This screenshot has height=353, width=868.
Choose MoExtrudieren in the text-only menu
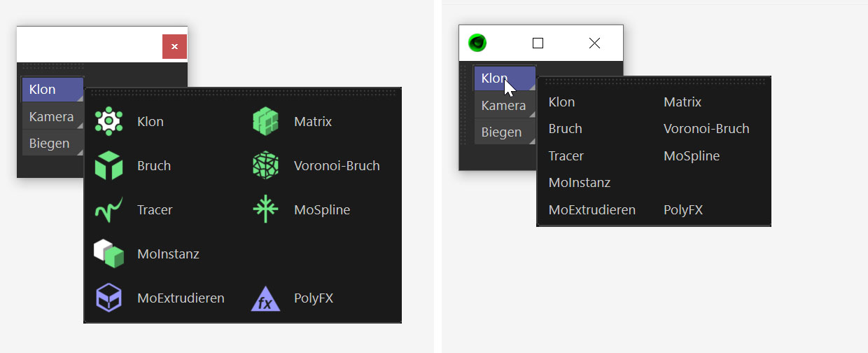tap(592, 209)
